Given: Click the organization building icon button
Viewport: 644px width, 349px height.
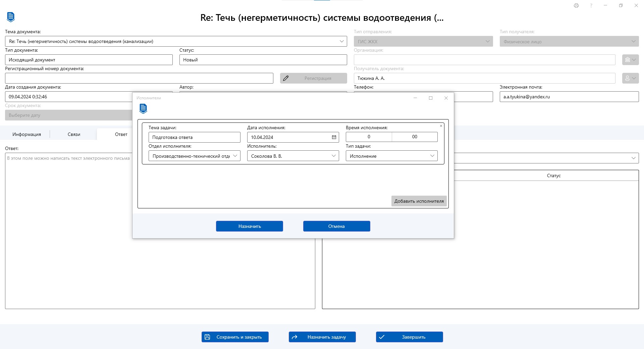Looking at the screenshot, I should point(630,60).
